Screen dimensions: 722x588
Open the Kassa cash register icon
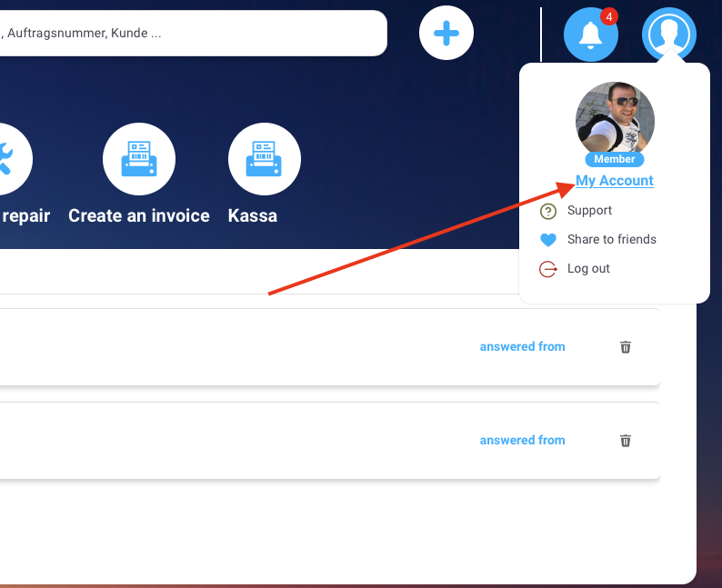pyautogui.click(x=264, y=160)
